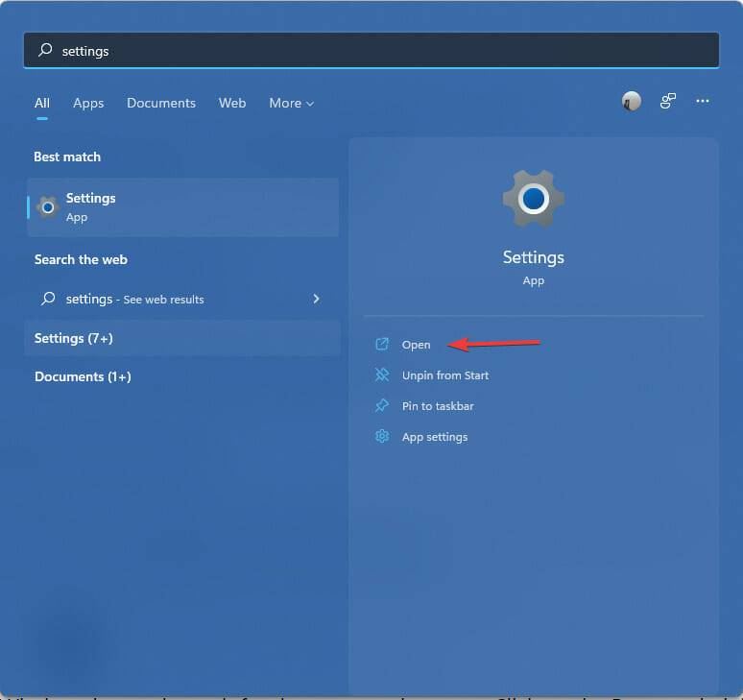Screen dimensions: 743x700
Task: Open the three-dot options menu
Action: pos(703,101)
